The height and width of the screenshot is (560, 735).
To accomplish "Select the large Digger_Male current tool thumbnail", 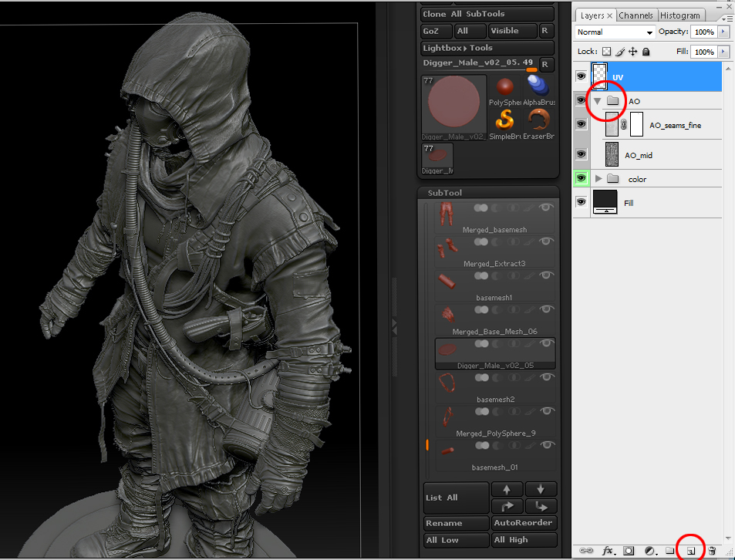I will pyautogui.click(x=453, y=108).
